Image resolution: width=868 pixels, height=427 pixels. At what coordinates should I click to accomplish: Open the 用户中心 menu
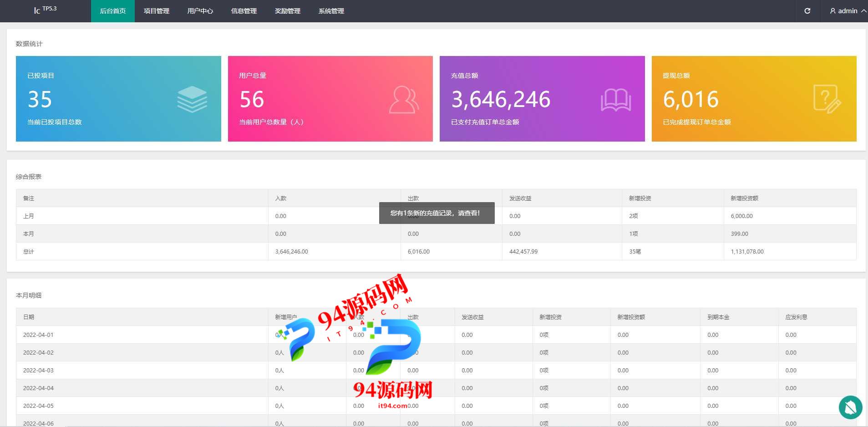coord(200,11)
